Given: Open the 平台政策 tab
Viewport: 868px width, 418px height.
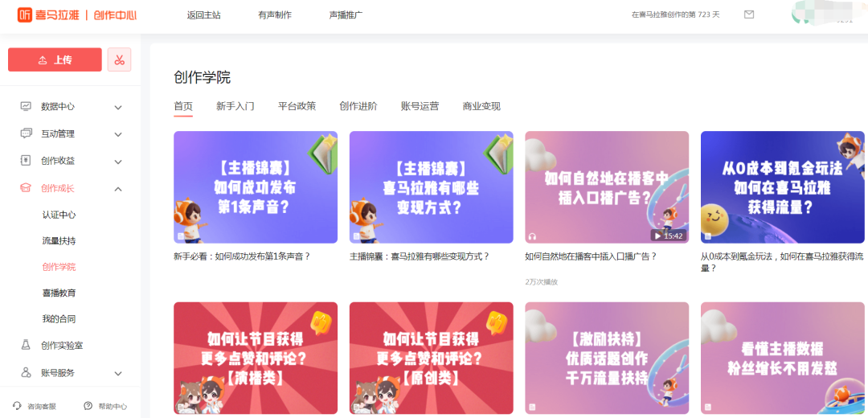Looking at the screenshot, I should click(297, 106).
